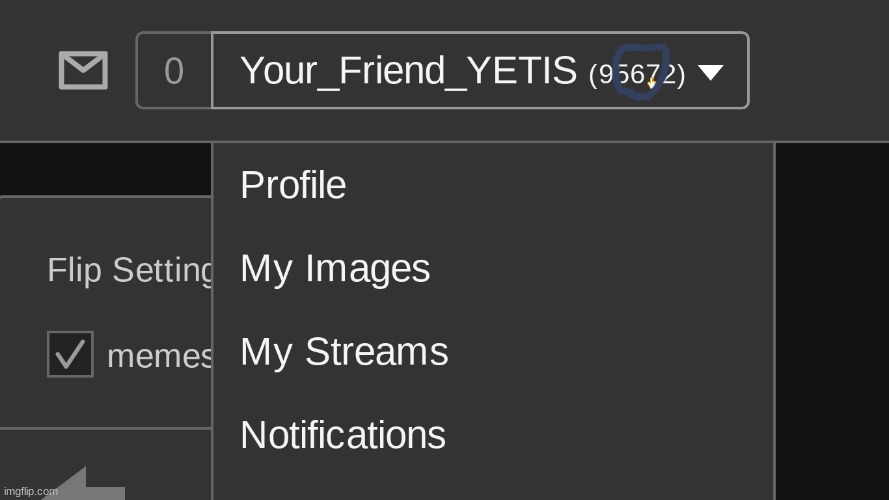Uncheck the memes checkbox
The image size is (889, 500).
(x=70, y=354)
